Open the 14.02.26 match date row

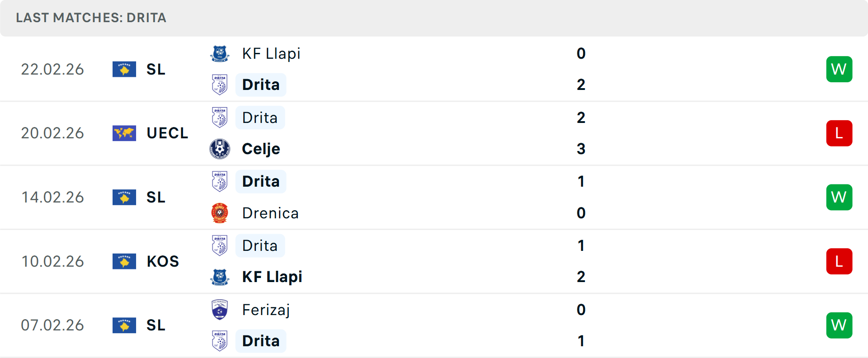click(x=52, y=197)
